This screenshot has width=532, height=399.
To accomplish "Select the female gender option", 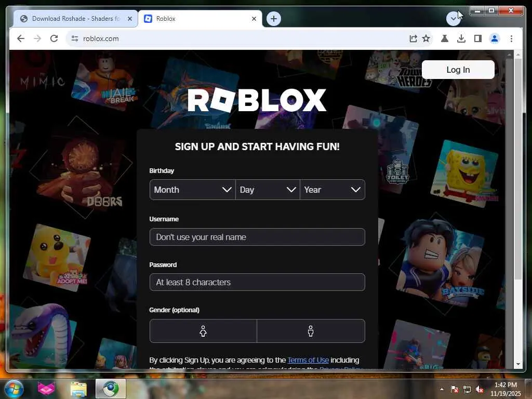I will (203, 331).
